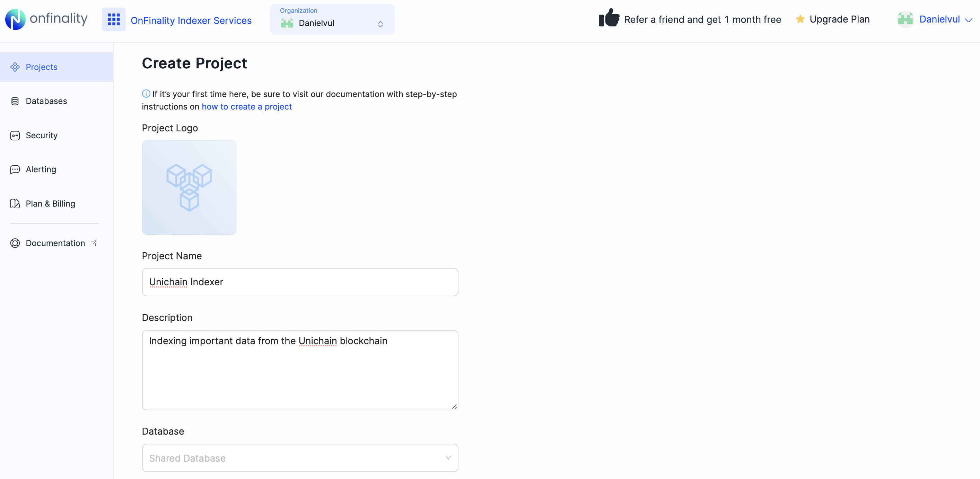Open the Shared Database dropdown

[x=300, y=458]
